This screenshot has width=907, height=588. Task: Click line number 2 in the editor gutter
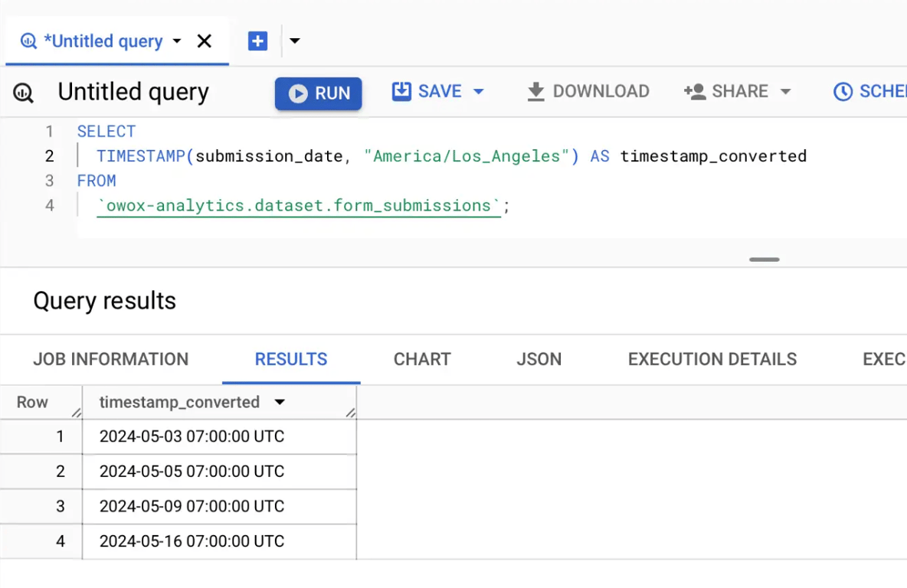point(50,156)
